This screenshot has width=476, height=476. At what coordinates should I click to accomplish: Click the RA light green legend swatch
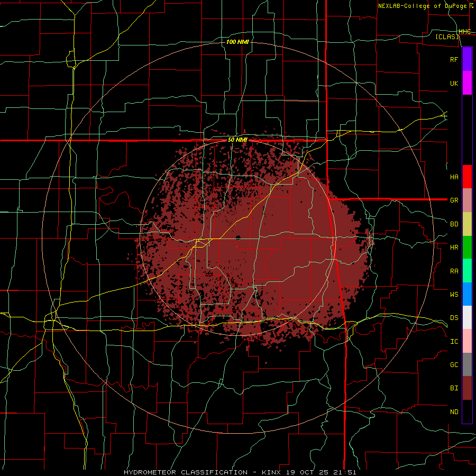click(467, 271)
